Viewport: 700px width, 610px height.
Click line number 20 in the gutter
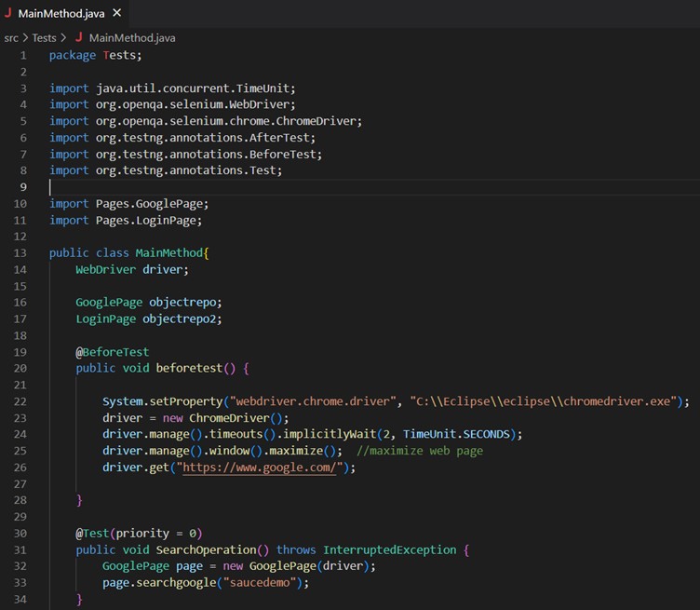20,369
